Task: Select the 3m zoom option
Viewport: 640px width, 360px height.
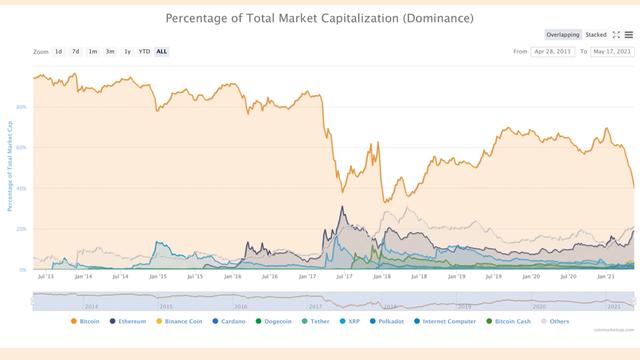Action: pos(110,51)
